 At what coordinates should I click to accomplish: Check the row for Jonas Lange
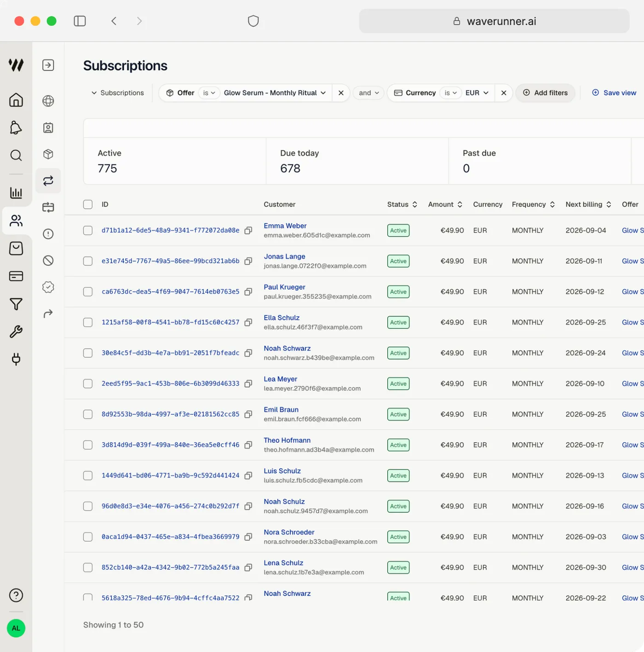(x=88, y=261)
